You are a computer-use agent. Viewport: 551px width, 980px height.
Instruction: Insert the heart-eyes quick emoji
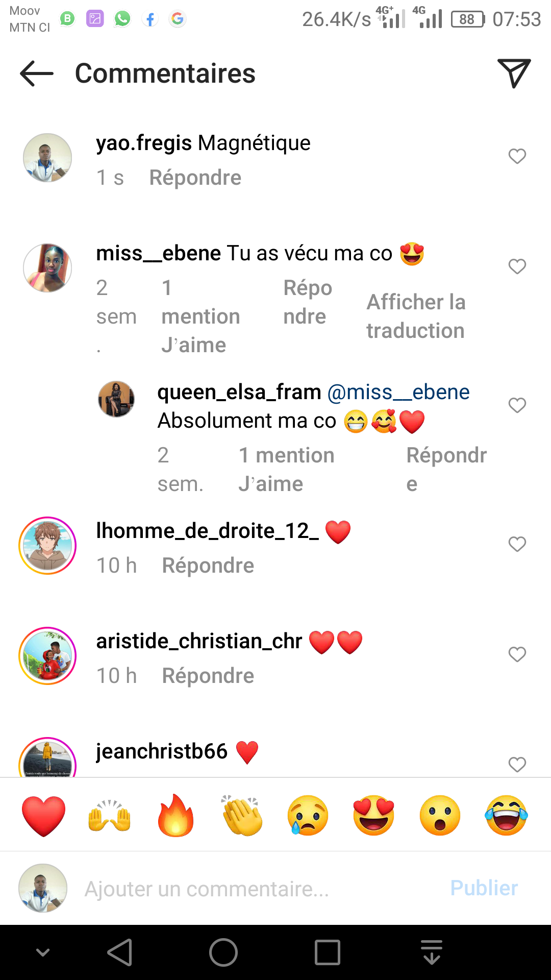[x=374, y=816]
